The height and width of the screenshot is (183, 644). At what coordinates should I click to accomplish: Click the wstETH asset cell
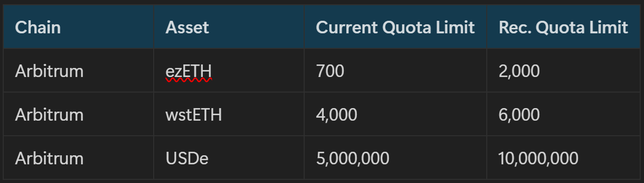coord(194,115)
